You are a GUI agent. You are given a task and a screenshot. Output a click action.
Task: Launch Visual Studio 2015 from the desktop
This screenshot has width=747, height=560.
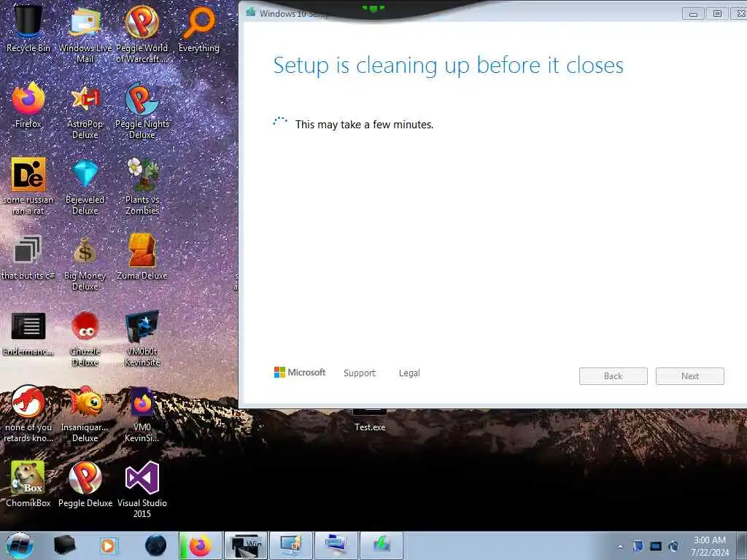[x=142, y=489]
